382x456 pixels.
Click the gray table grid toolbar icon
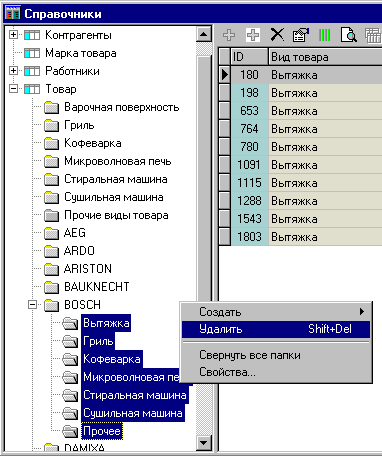(373, 35)
